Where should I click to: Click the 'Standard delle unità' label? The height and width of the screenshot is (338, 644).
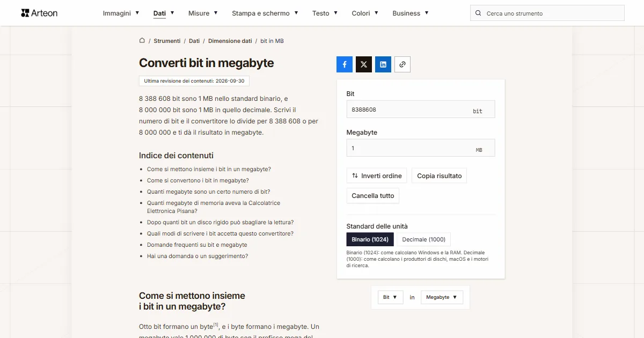377,226
